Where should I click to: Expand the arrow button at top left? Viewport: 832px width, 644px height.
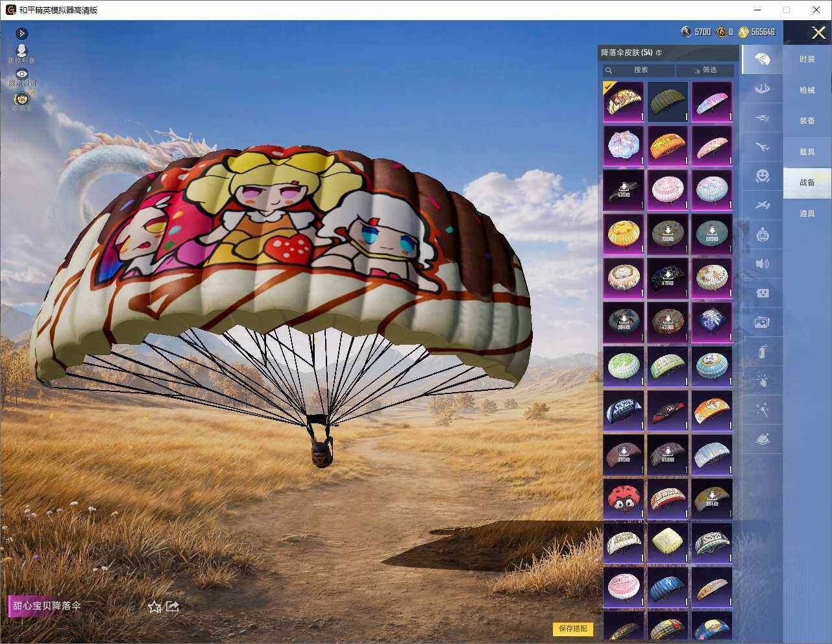[x=22, y=33]
